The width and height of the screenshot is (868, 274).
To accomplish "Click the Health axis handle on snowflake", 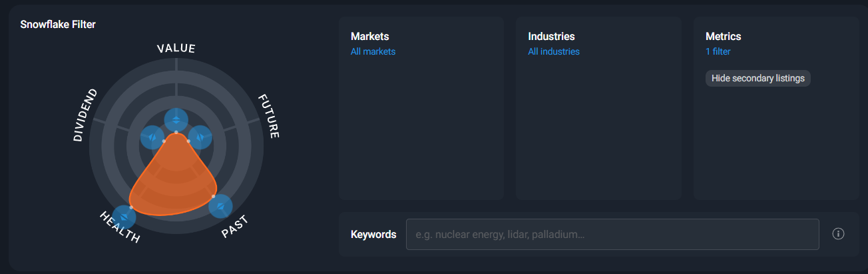I will 124,217.
